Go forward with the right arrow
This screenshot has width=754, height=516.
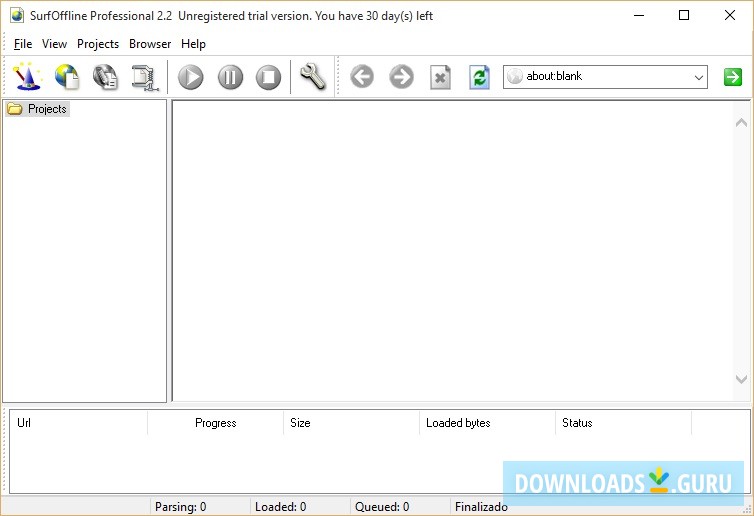[x=401, y=77]
